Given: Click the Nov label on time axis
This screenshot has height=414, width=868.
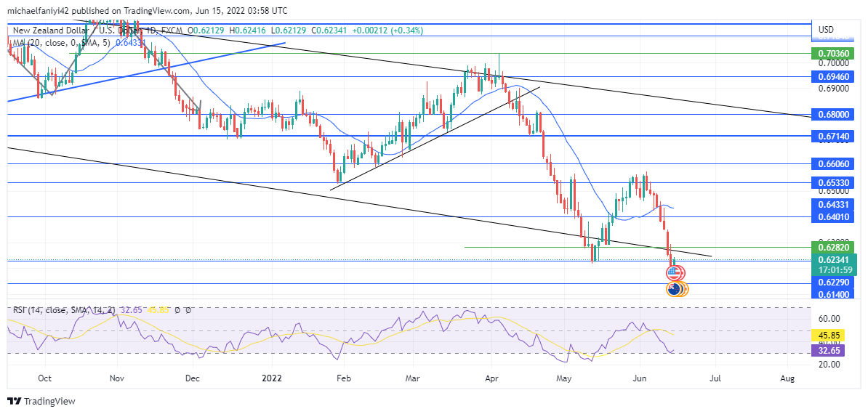Looking at the screenshot, I should pyautogui.click(x=117, y=378).
